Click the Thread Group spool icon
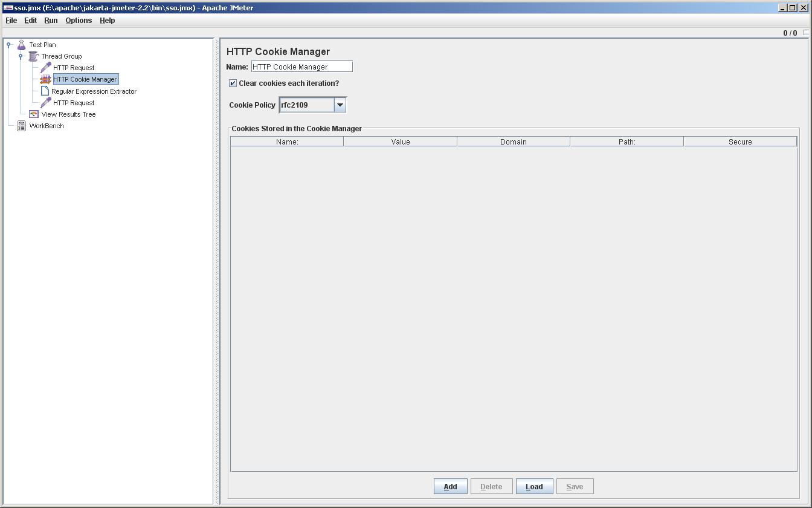The height and width of the screenshot is (508, 812). tap(33, 56)
